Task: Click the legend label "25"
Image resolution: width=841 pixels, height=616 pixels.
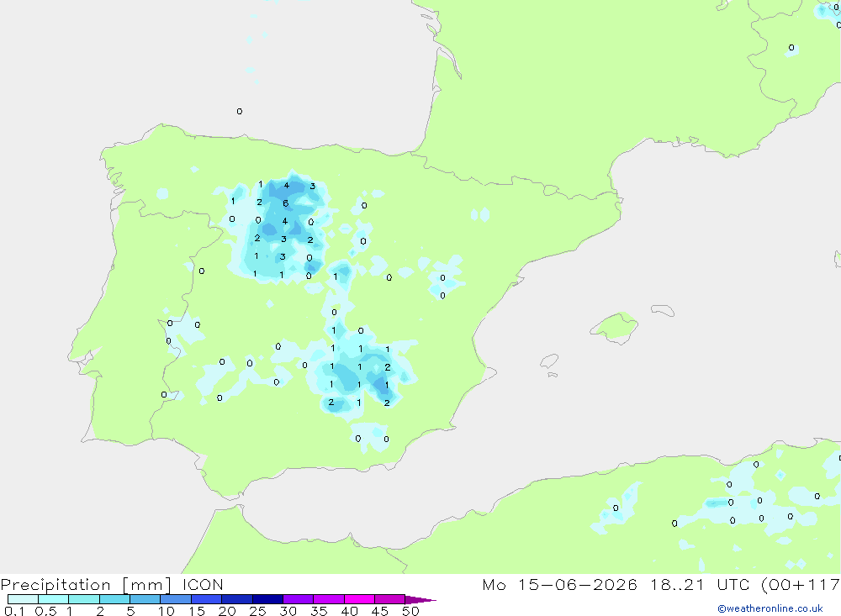Action: click(x=258, y=611)
